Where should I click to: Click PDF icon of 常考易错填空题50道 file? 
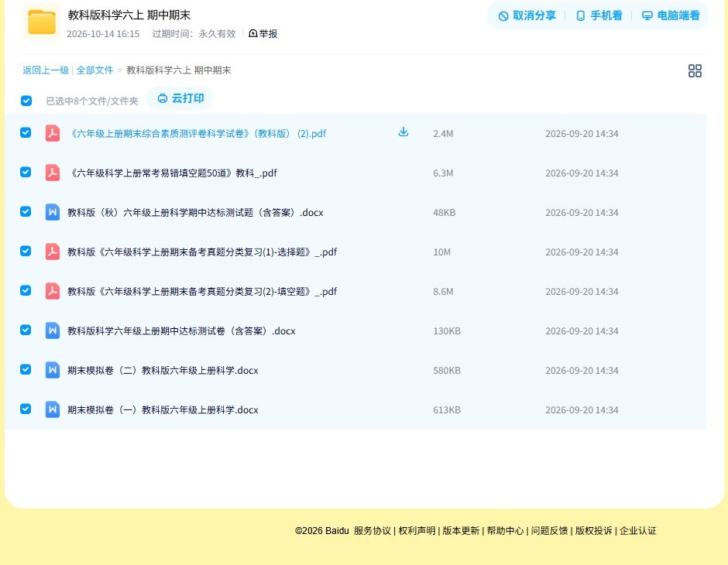[x=53, y=173]
